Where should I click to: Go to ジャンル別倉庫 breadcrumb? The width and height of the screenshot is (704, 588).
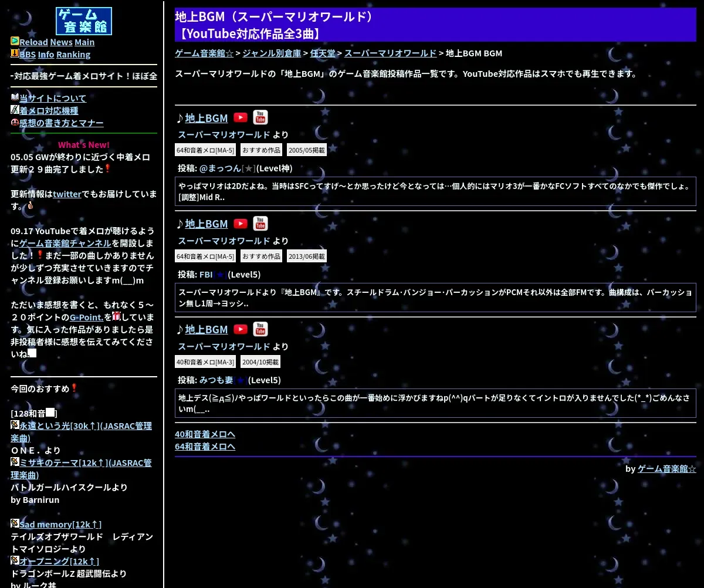click(x=272, y=53)
